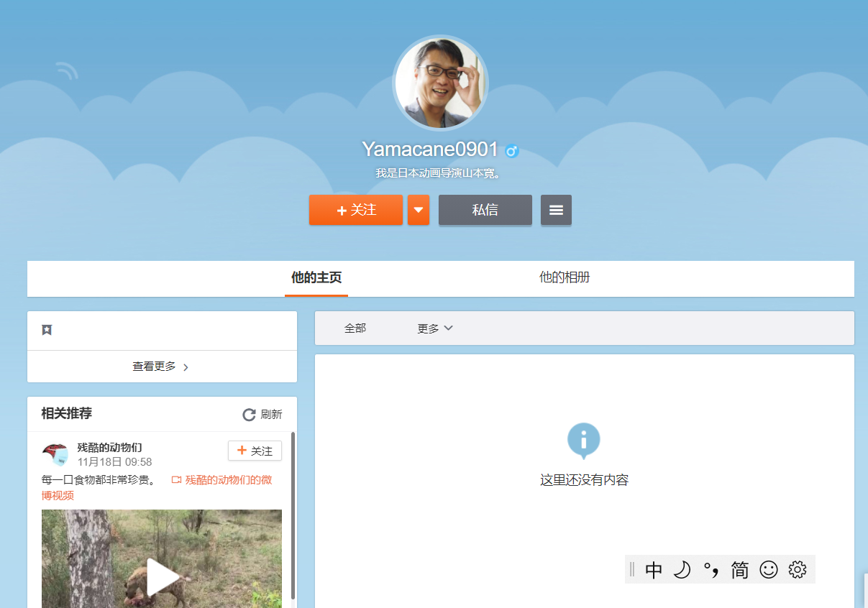868x608 pixels.
Task: Expand the orange follow options dropdown arrow
Action: 419,210
